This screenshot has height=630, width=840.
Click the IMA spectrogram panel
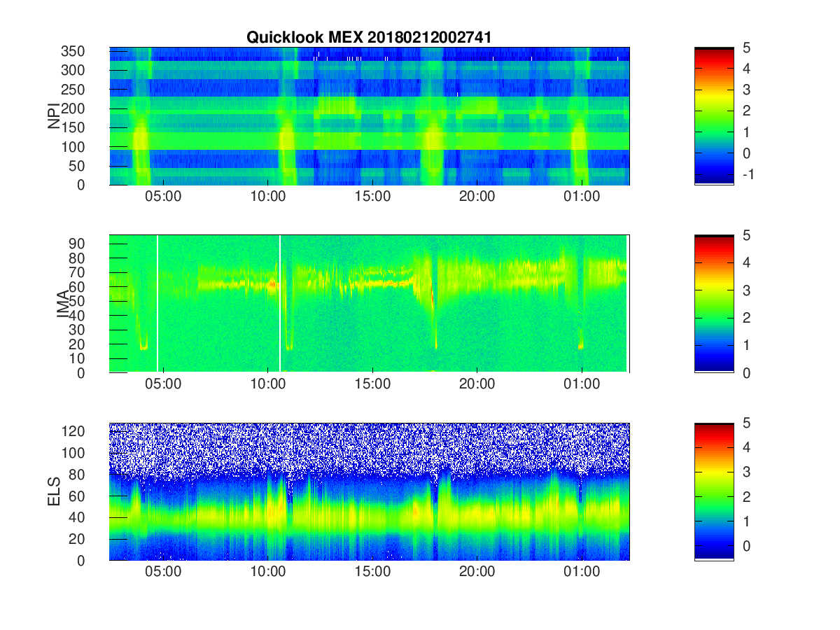[x=370, y=304]
